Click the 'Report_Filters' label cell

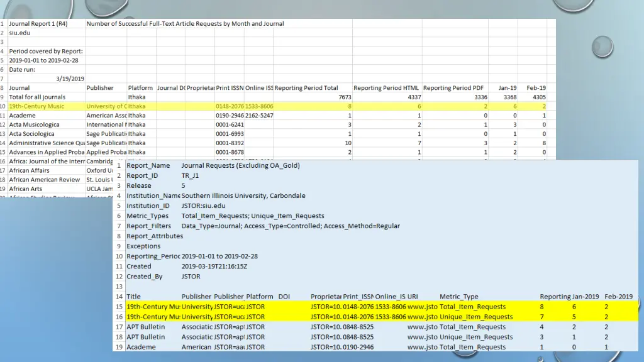[x=148, y=226]
